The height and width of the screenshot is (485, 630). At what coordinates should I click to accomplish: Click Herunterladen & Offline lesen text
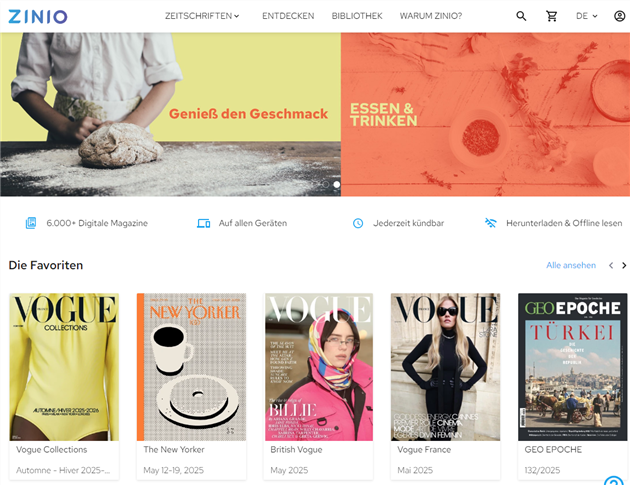pyautogui.click(x=564, y=223)
